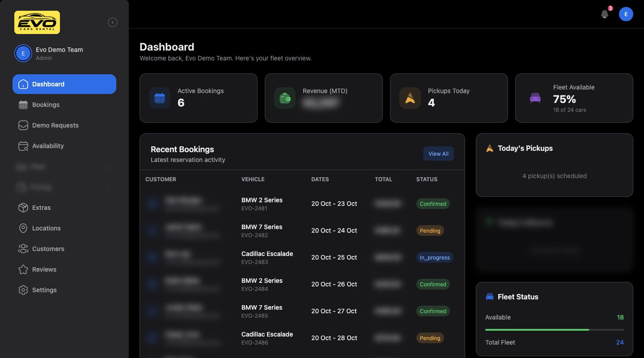Click the Confirmed status of EVO-2484
The width and height of the screenshot is (644, 358).
click(433, 284)
